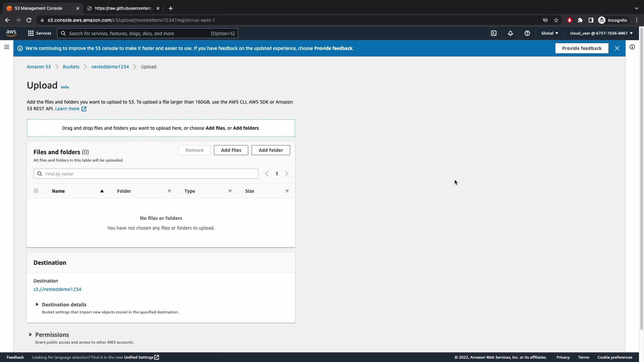
Task: Open AWS CloudShell icon in the top bar
Action: point(494,33)
